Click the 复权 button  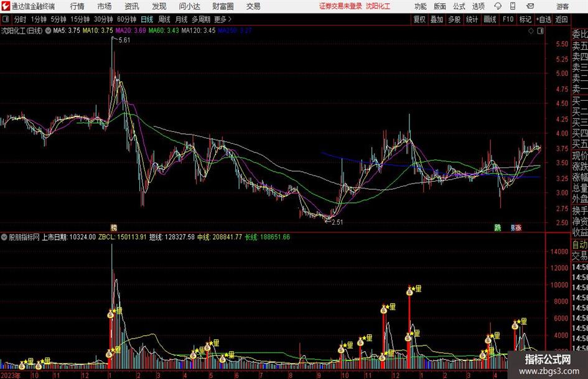419,19
